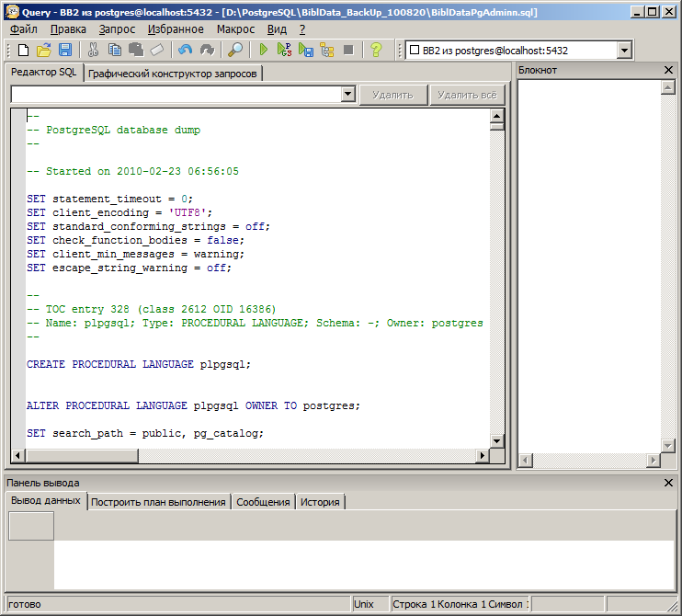
Task: Expand the database connection dropdown
Action: tap(624, 51)
